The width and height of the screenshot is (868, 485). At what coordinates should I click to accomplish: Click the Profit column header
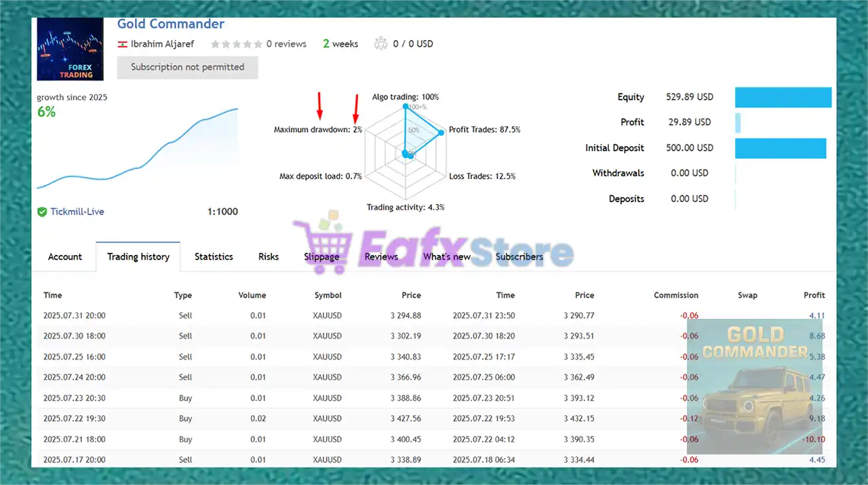point(814,295)
